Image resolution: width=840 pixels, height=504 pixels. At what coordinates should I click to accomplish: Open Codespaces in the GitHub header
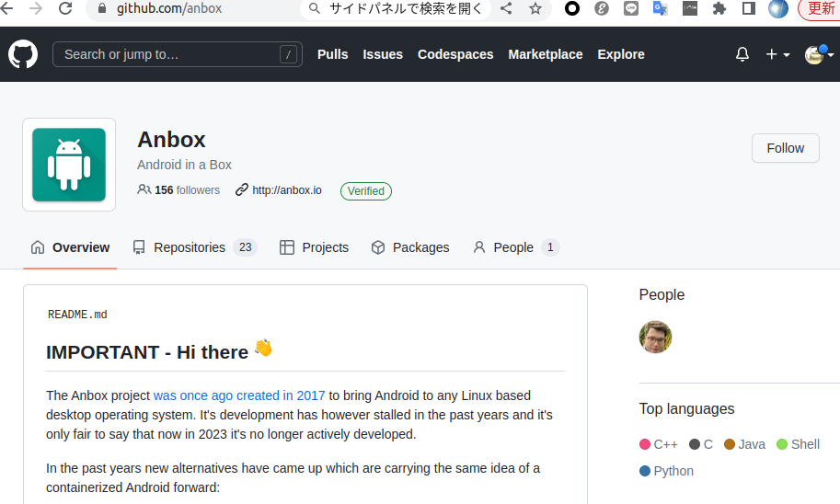tap(455, 54)
